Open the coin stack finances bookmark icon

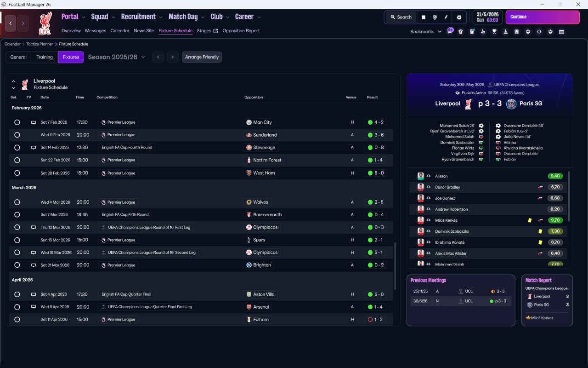click(x=516, y=32)
